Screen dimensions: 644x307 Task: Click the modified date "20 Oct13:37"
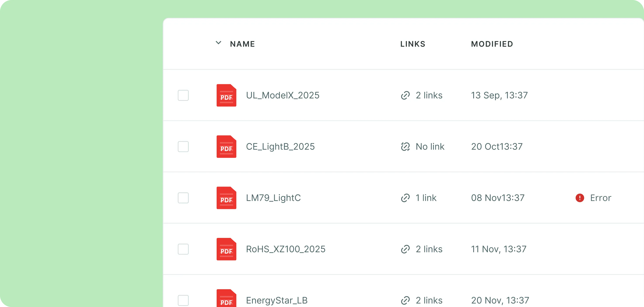click(x=497, y=147)
